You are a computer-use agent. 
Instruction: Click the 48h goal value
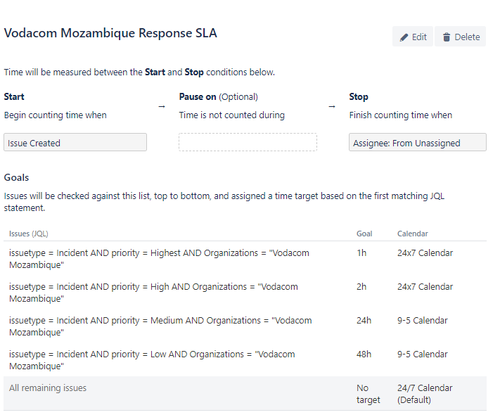click(x=364, y=354)
